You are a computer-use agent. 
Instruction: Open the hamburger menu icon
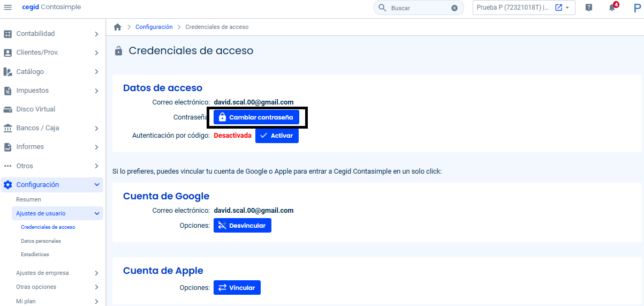tap(8, 8)
